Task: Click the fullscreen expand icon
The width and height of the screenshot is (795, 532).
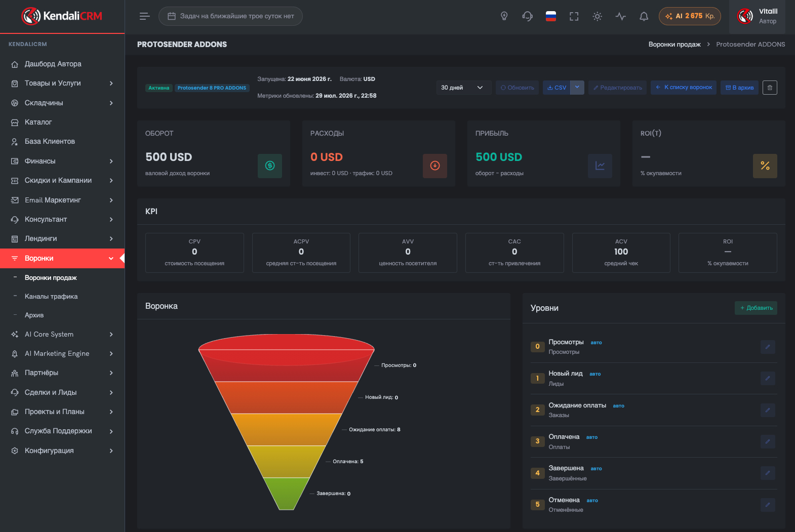Action: pyautogui.click(x=574, y=16)
